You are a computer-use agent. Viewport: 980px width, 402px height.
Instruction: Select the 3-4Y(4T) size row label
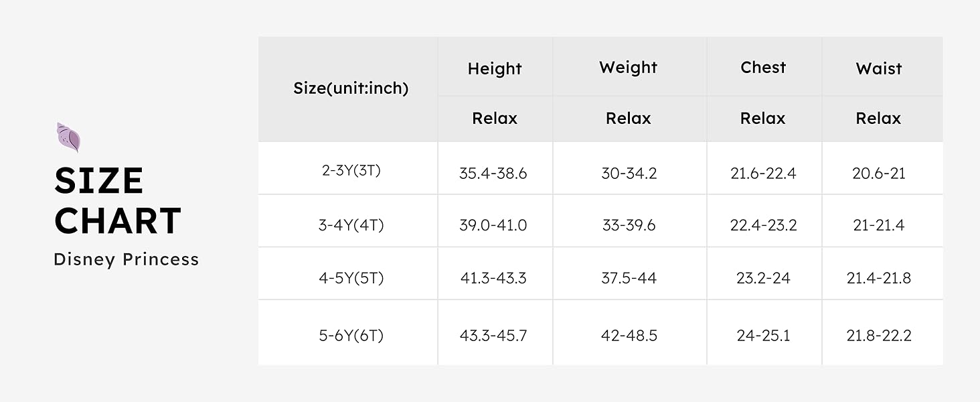(351, 225)
